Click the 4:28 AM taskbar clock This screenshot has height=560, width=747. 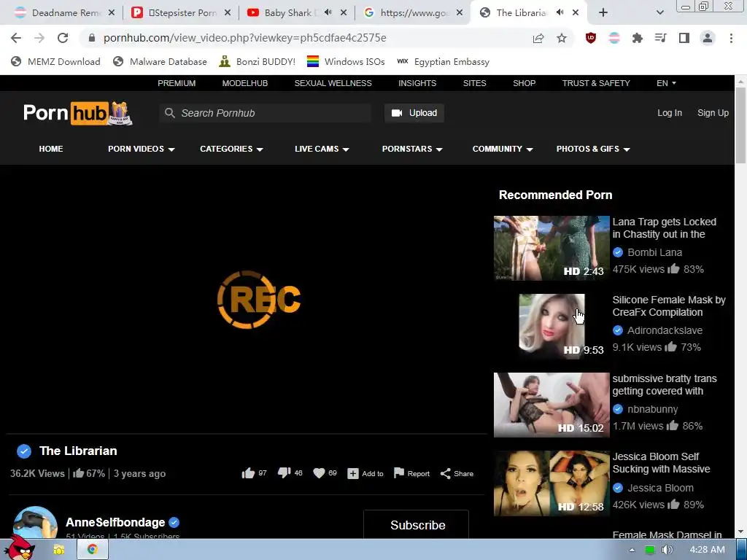707,550
